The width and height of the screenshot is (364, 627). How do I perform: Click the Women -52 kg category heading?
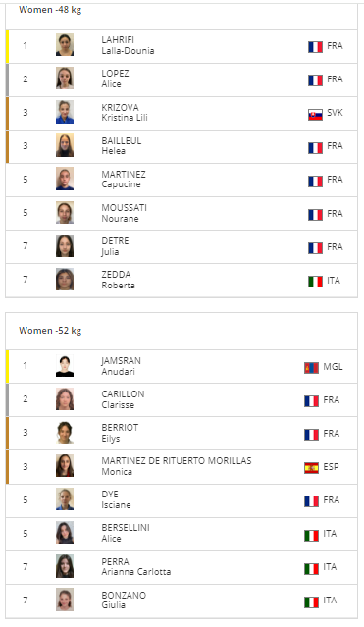(x=50, y=331)
